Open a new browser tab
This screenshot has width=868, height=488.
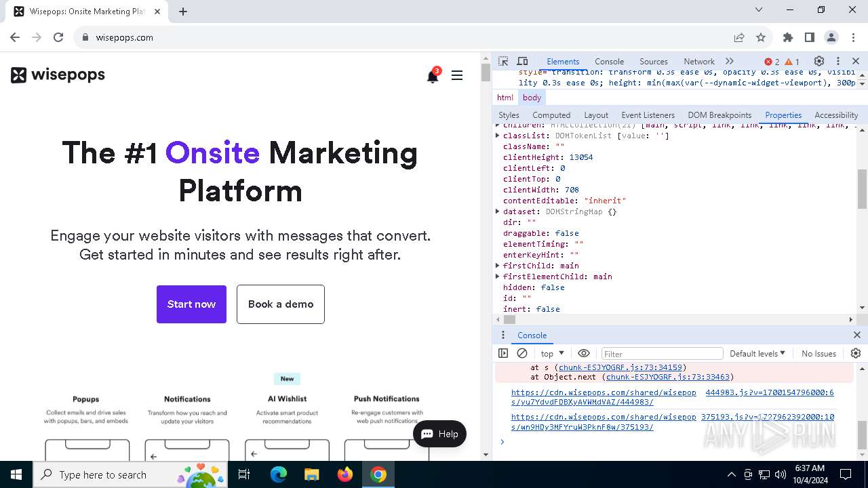tap(183, 11)
